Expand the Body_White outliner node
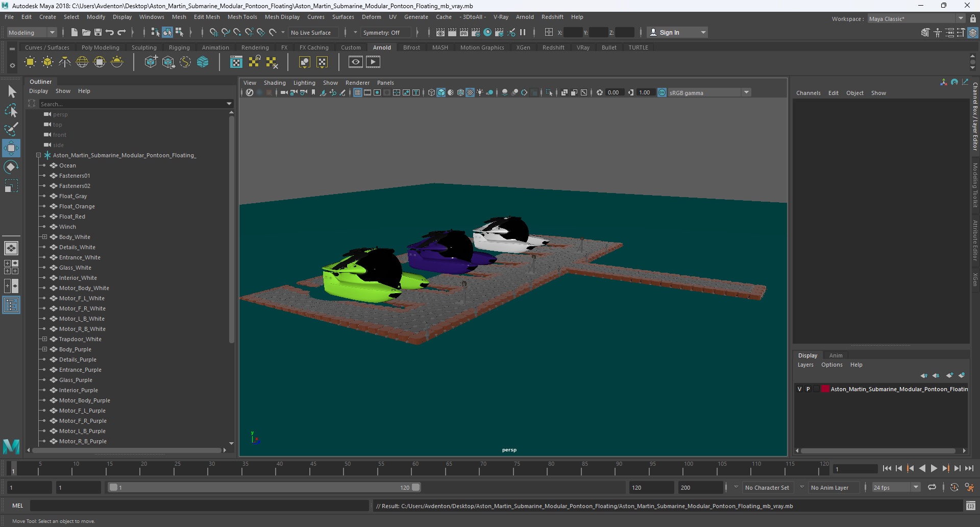Screen dimensions: 980x527 coord(45,237)
